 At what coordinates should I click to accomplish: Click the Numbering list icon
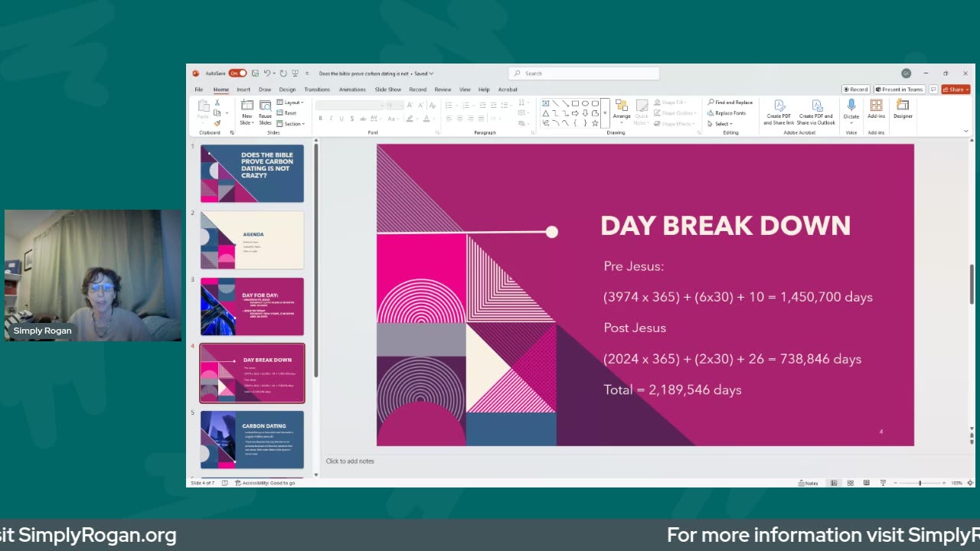(465, 105)
